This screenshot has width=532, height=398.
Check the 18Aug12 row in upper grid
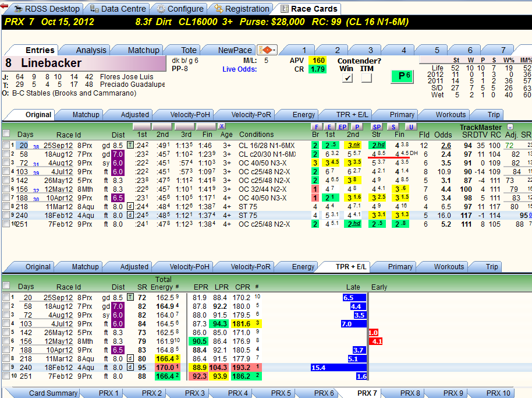point(6,154)
